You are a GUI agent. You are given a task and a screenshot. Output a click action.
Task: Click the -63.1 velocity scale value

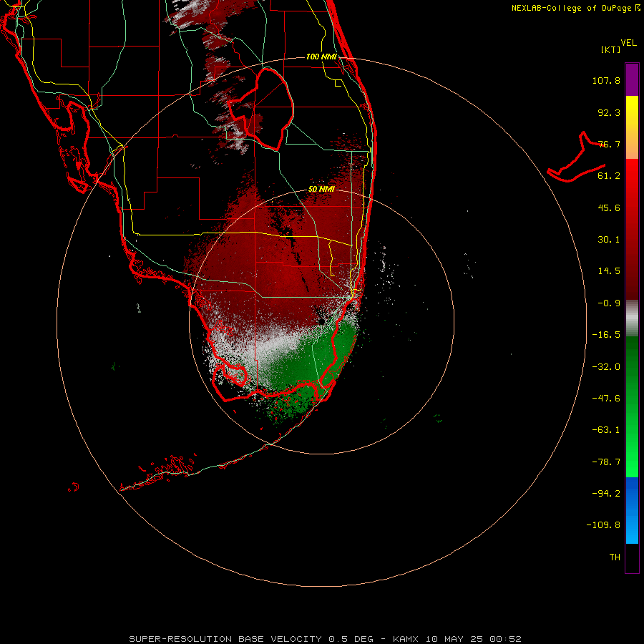point(606,430)
